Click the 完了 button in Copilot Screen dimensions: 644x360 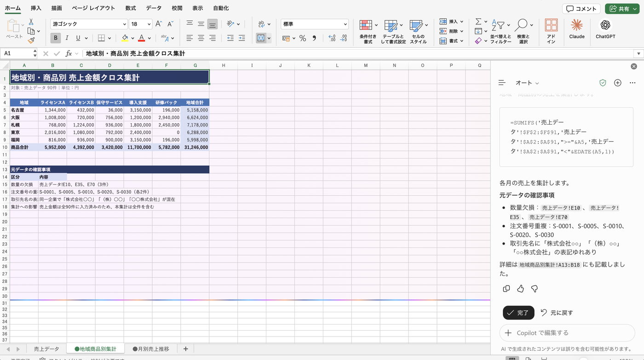tap(518, 313)
